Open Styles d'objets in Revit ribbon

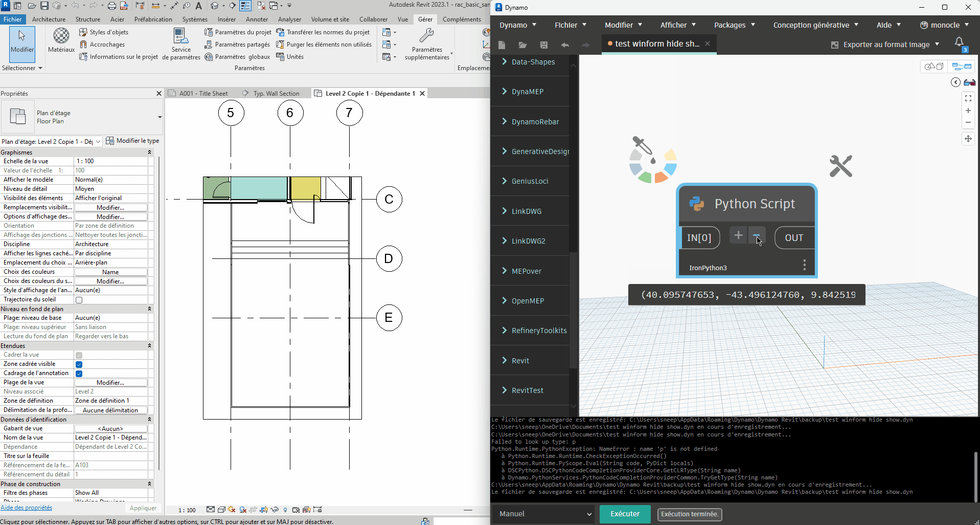[104, 32]
